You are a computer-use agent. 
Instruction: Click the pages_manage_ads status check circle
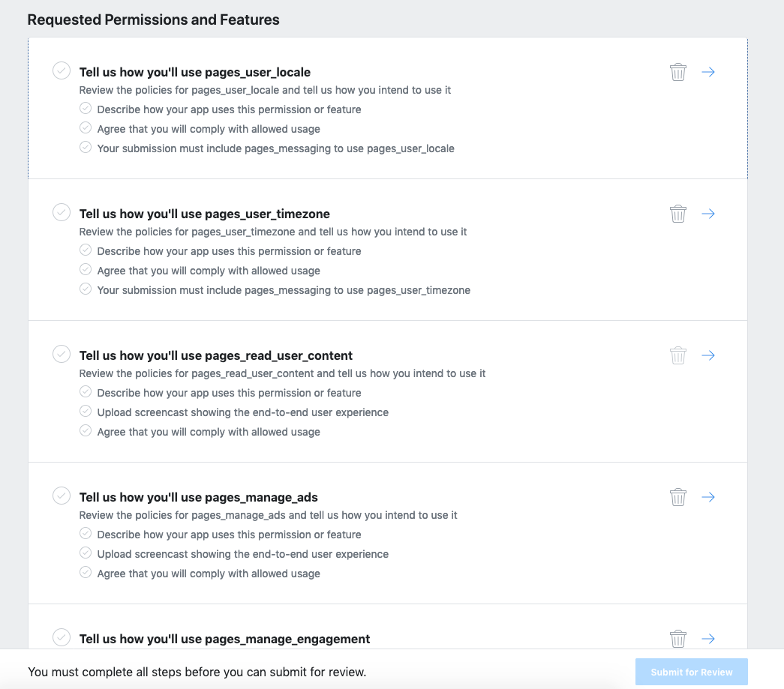(x=62, y=496)
